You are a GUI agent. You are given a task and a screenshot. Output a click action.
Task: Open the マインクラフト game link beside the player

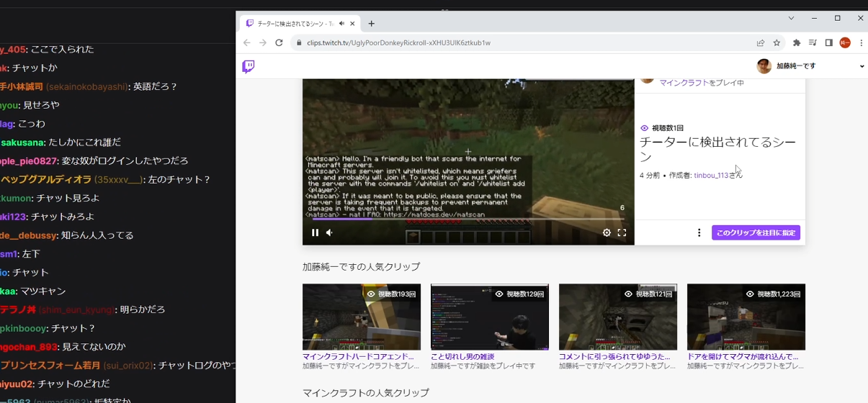[x=684, y=83]
